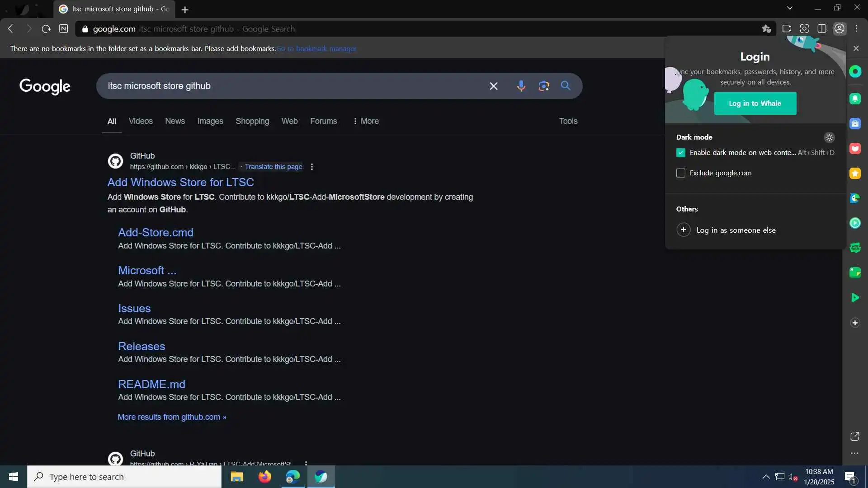
Task: Click inside the Google search input field
Action: coord(294,86)
